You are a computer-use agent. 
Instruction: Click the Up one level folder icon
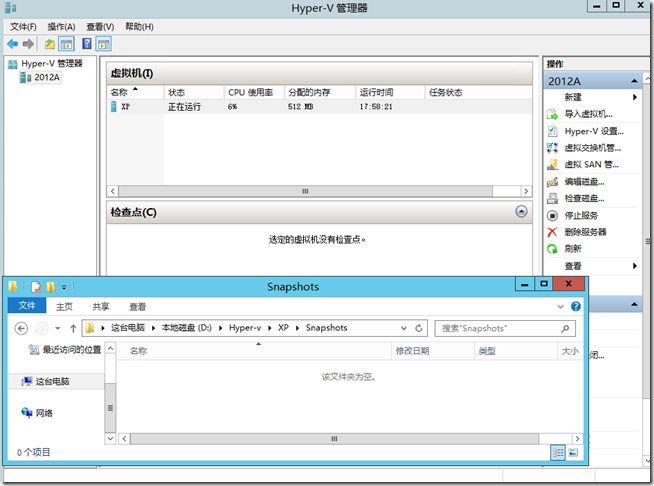(50, 43)
